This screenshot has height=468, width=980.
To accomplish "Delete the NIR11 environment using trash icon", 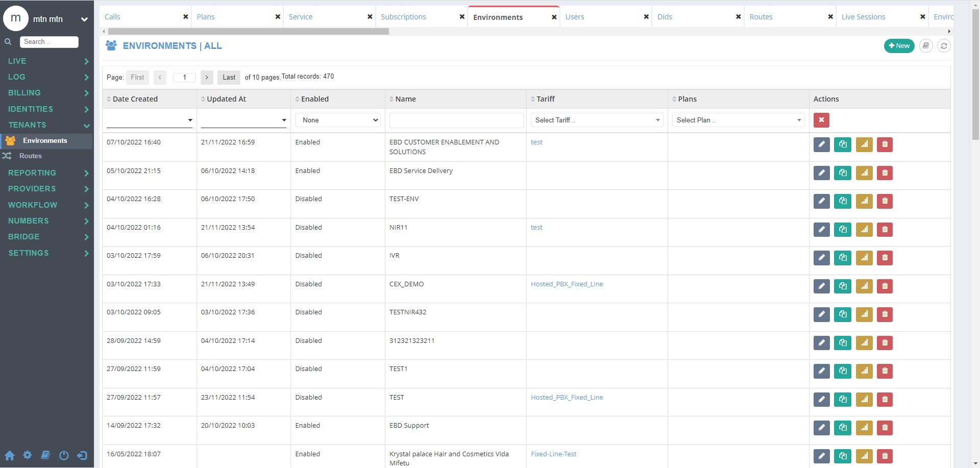I will 885,230.
